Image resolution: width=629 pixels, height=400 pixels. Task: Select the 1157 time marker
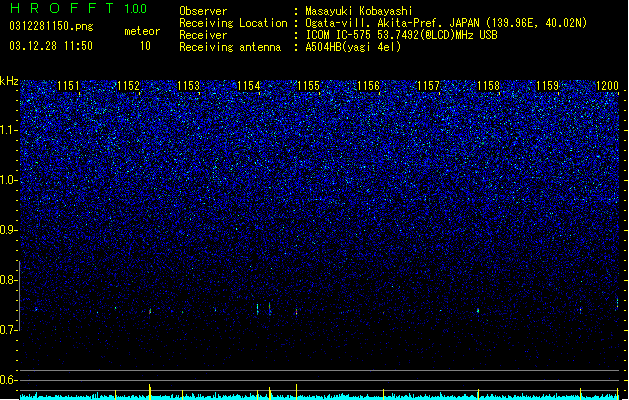[428, 86]
